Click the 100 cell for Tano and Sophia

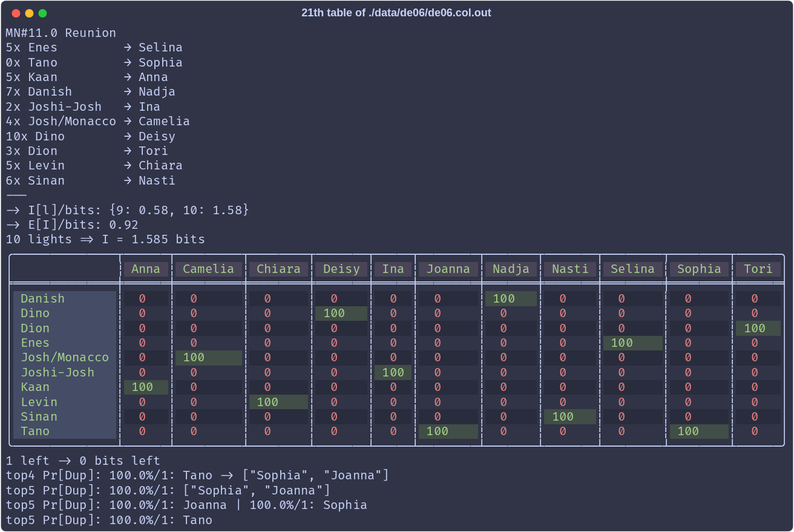699,431
